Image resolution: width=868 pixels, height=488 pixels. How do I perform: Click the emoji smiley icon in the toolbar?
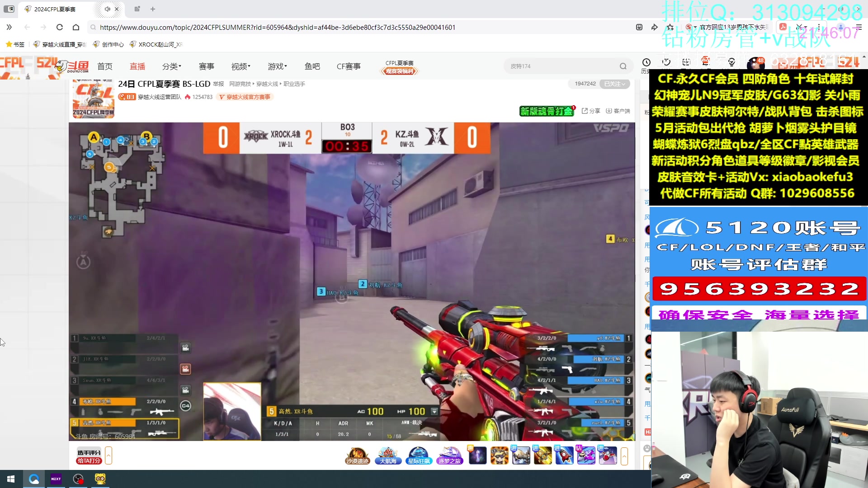tap(639, 27)
